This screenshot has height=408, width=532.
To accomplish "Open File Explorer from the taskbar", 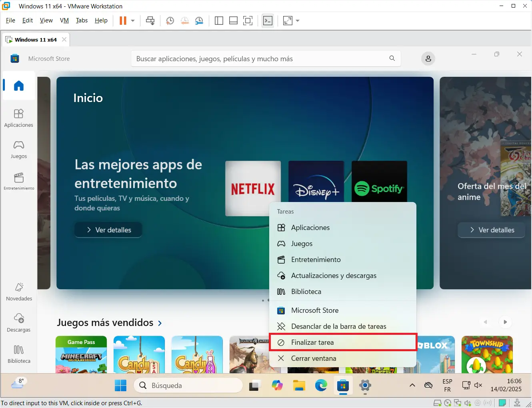I will pyautogui.click(x=299, y=386).
